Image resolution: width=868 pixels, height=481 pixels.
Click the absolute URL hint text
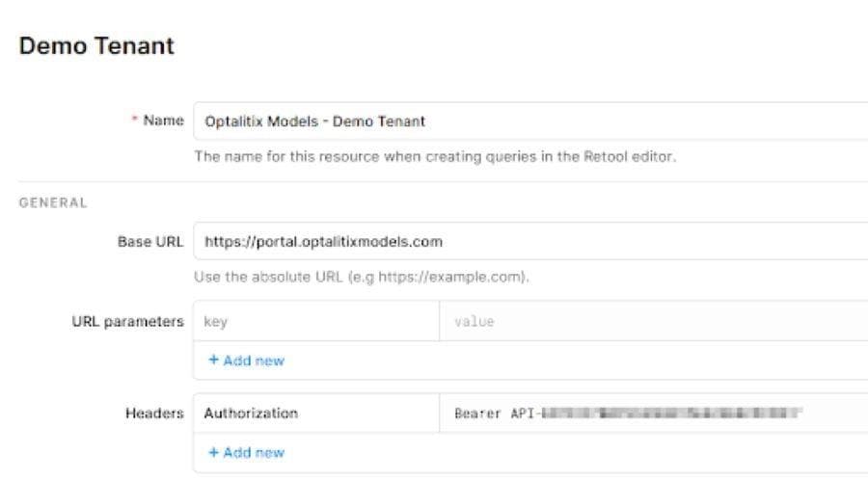(x=363, y=278)
